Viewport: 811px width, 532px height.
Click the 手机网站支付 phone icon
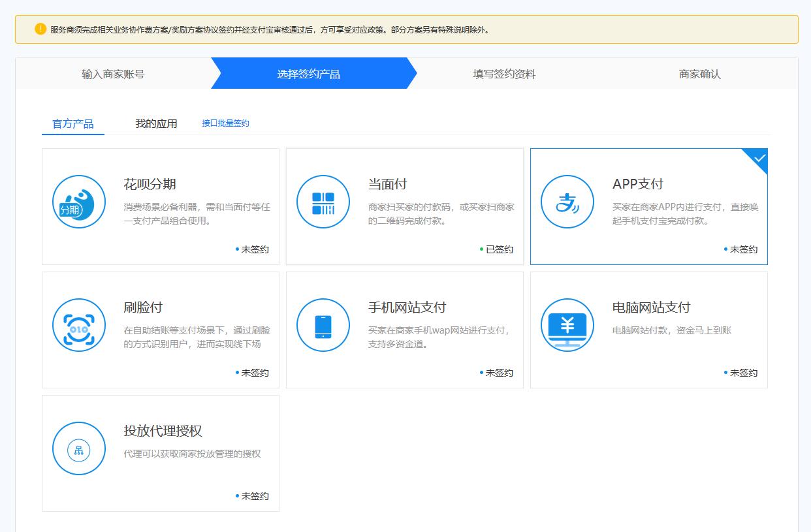pyautogui.click(x=323, y=325)
